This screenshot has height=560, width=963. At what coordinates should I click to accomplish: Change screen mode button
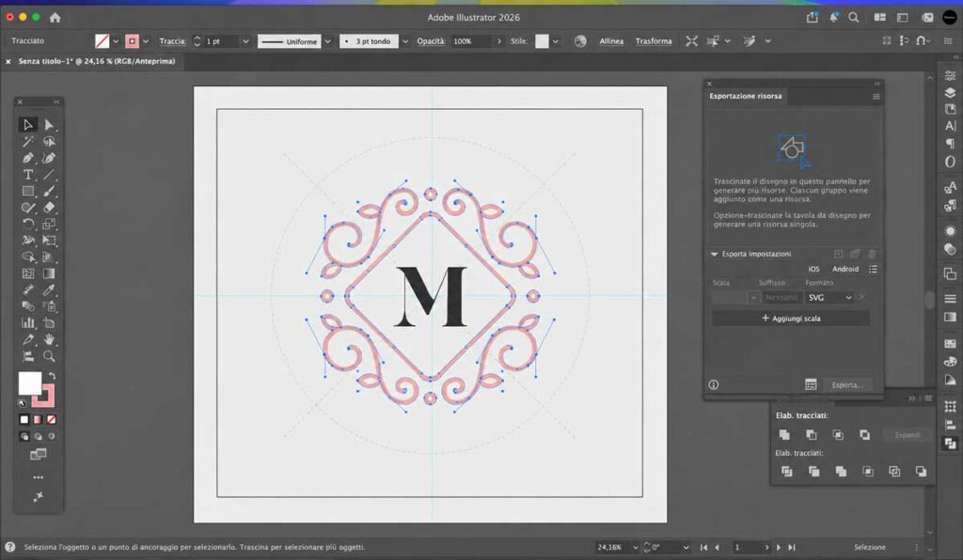point(38,455)
